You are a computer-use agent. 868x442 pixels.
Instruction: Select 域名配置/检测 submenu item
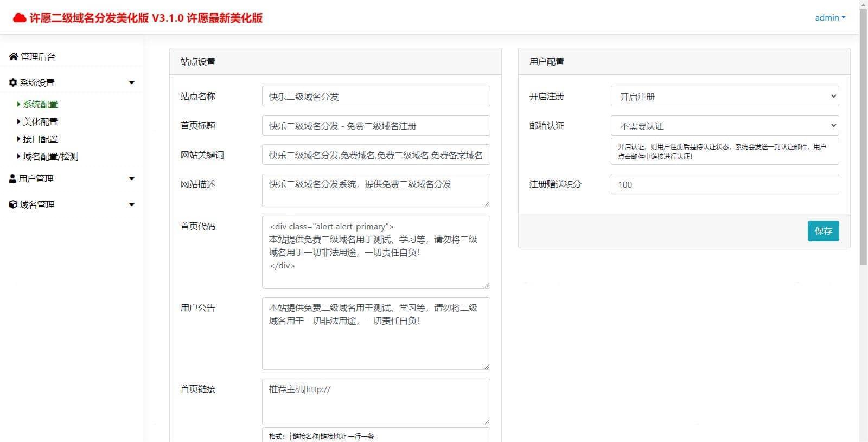[x=50, y=156]
